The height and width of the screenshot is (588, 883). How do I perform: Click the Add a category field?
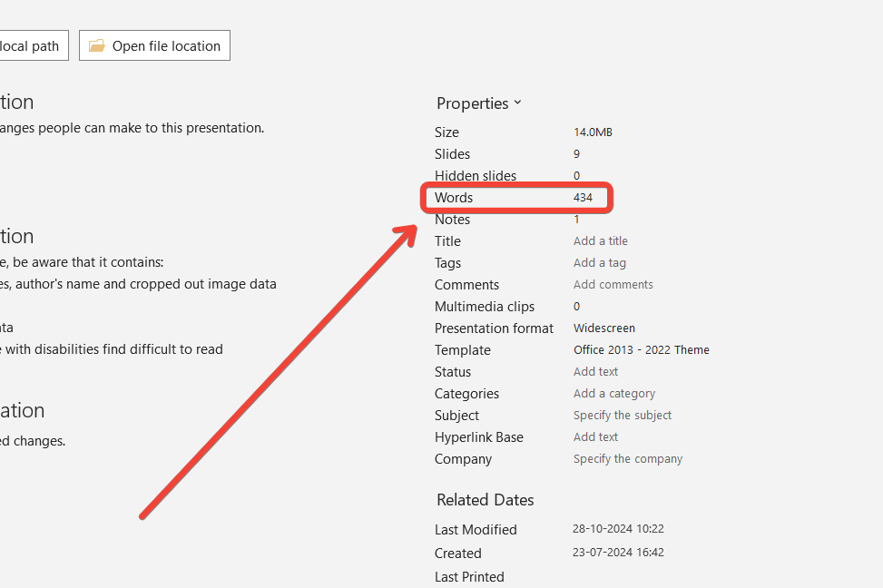coord(613,394)
